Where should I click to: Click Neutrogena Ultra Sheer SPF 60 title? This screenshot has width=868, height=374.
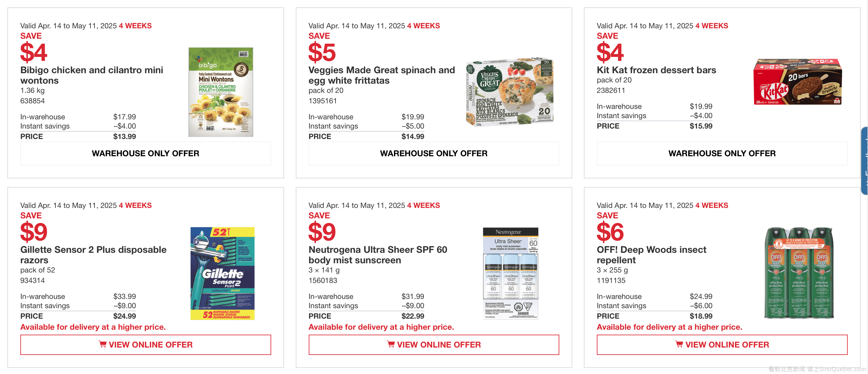pos(378,254)
